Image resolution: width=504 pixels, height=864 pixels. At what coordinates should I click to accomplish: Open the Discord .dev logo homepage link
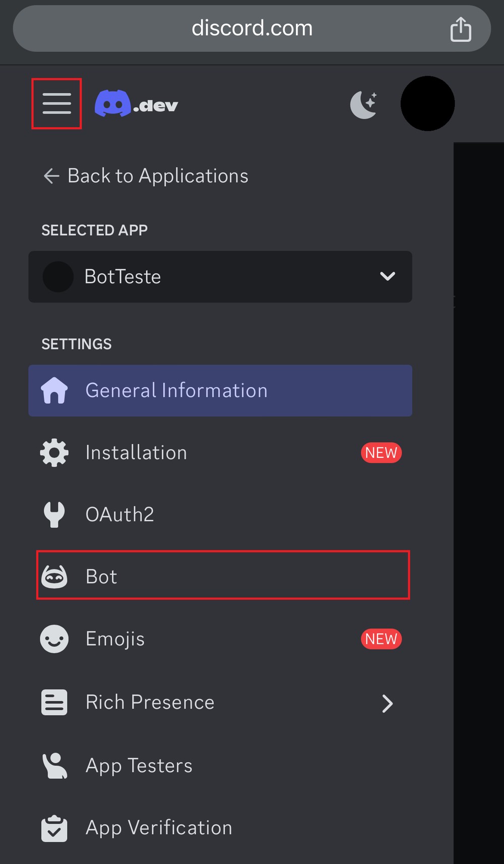coord(136,103)
